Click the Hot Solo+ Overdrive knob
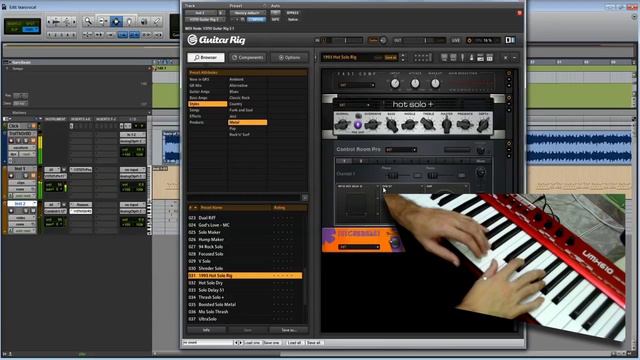This screenshot has height=360, width=640. [372, 125]
